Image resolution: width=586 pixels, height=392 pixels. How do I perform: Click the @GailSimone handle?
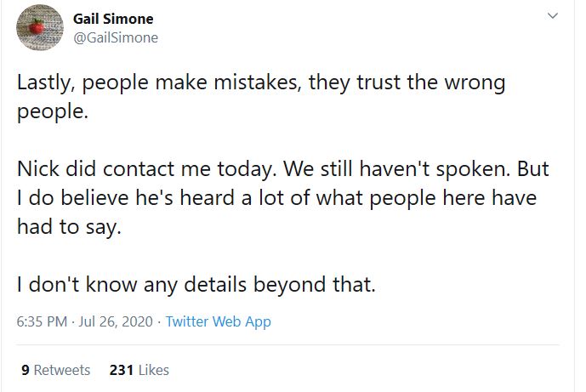116,37
